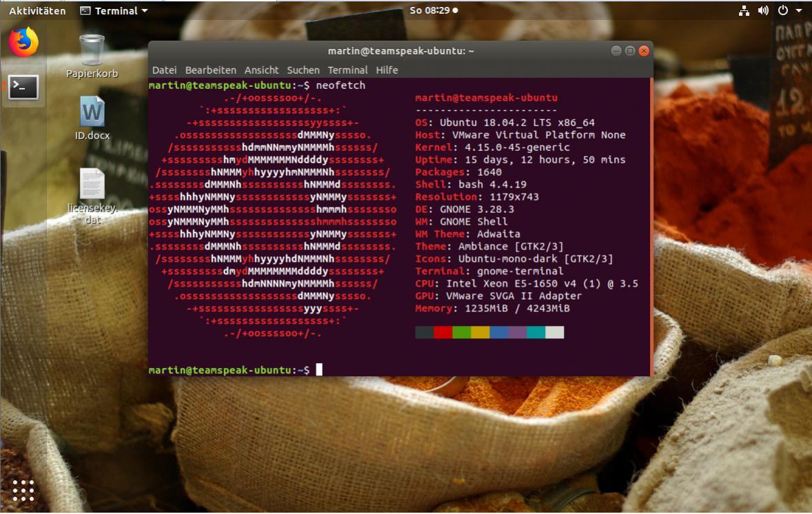Click the Terminal icon in the dock
Viewport: 812px width, 514px height.
coord(23,88)
